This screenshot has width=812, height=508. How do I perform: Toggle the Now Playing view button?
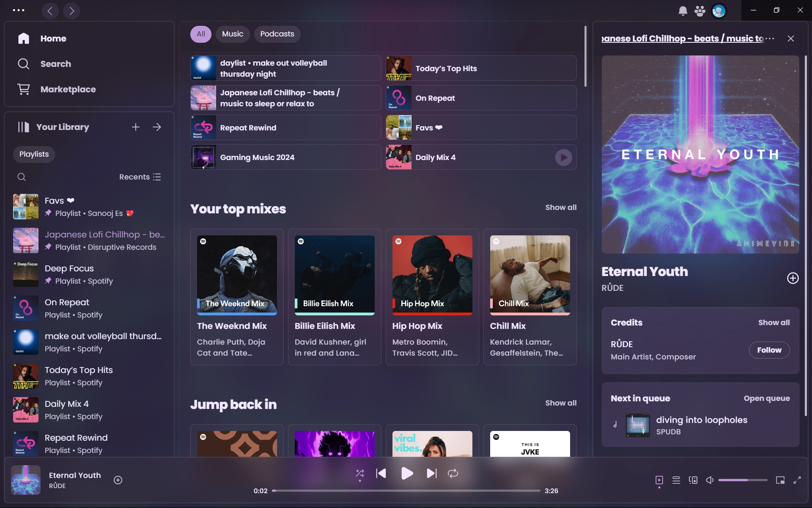tap(659, 480)
